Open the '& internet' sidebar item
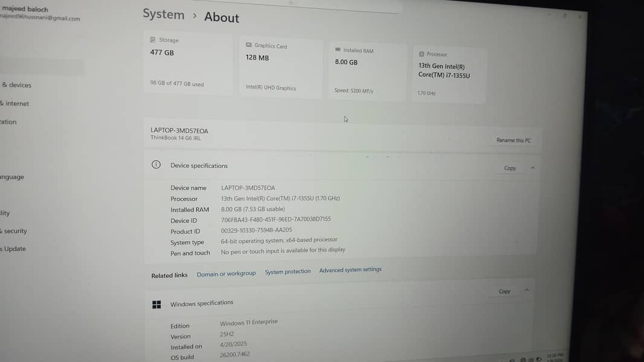This screenshot has width=644, height=362. [x=14, y=103]
